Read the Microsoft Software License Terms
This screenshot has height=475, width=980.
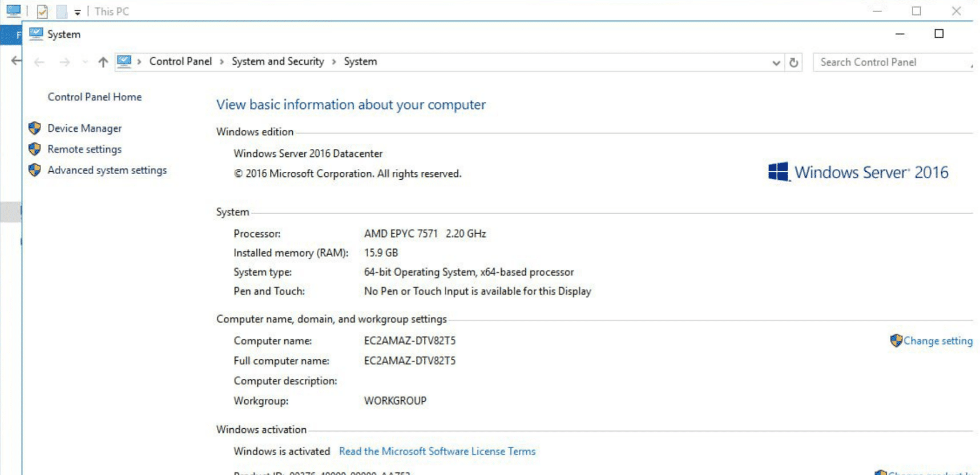pos(437,452)
